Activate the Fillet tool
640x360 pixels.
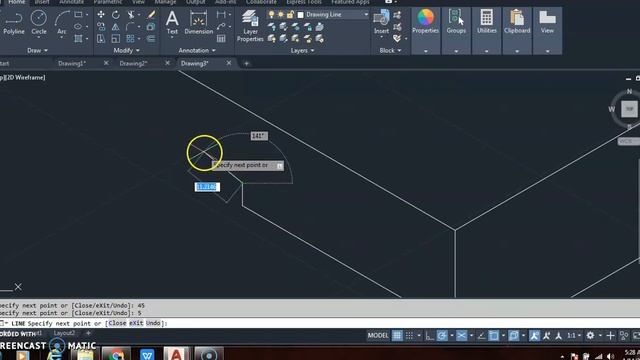point(130,27)
